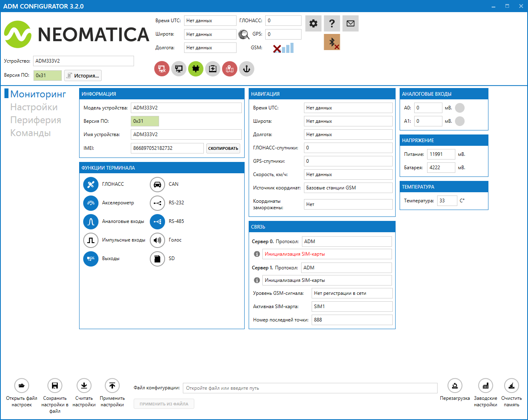Click the red map location status icon
Viewport: 528px width, 420px height.
pos(230,69)
